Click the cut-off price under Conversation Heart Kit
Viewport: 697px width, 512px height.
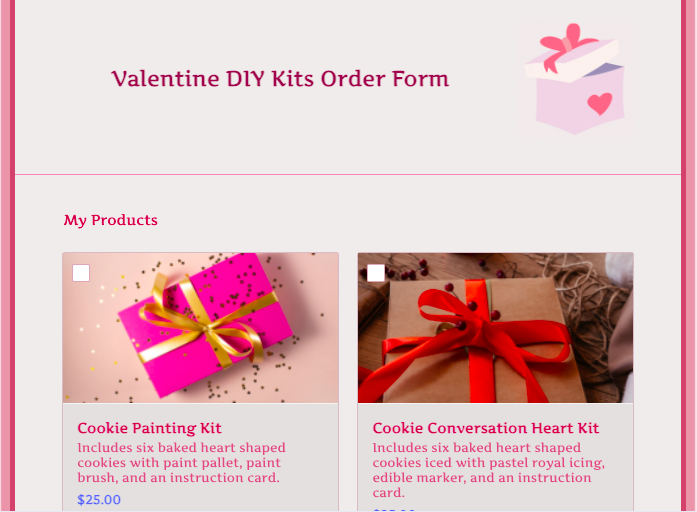click(394, 509)
